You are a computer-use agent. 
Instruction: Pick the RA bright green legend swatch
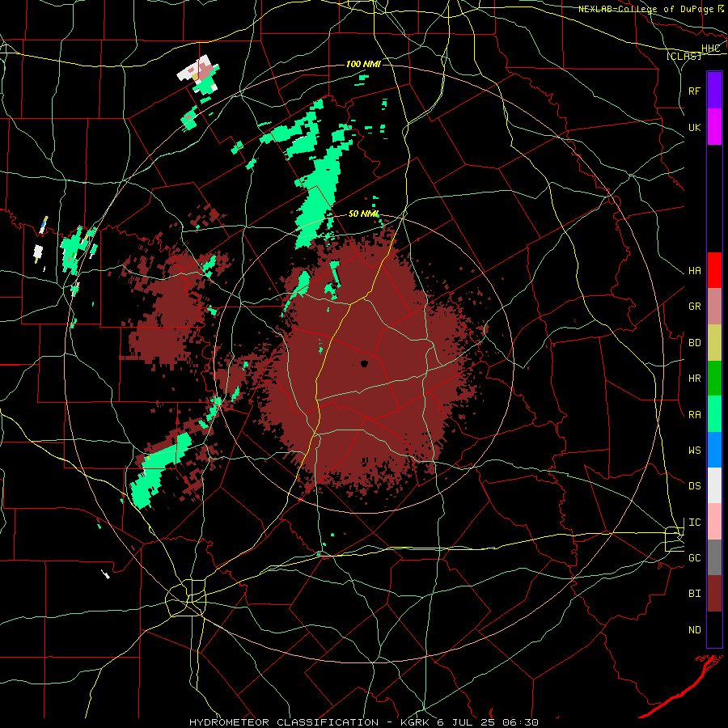click(x=714, y=414)
